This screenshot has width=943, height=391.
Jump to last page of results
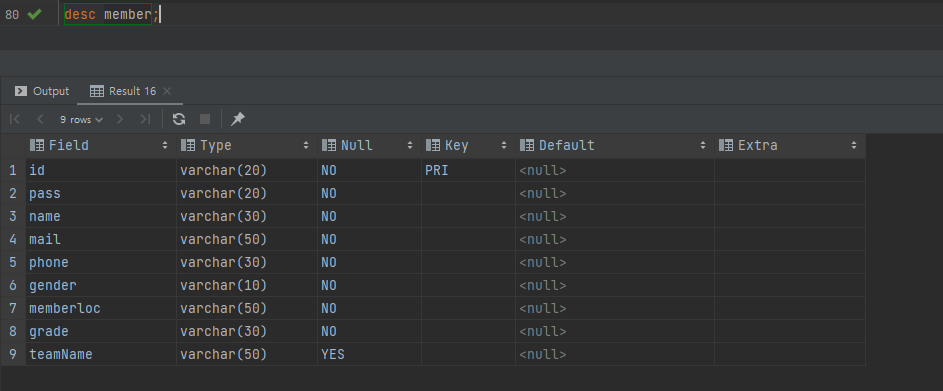[x=145, y=119]
